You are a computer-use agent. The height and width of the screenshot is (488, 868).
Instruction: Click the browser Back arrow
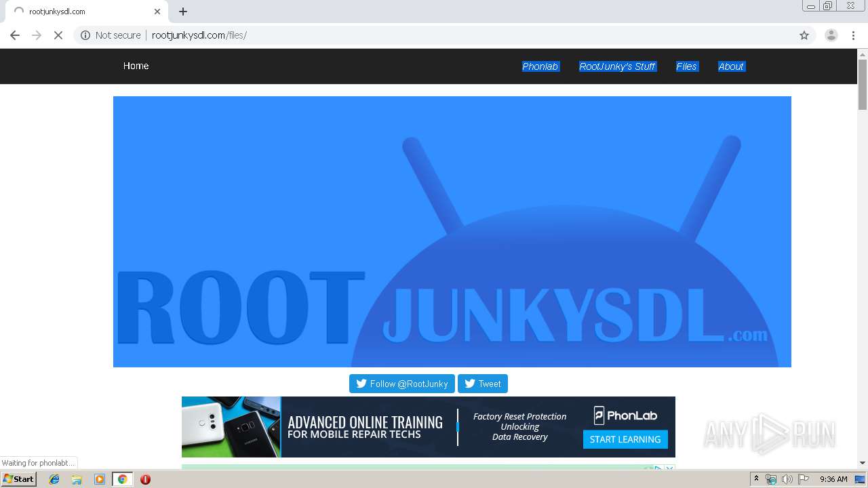point(15,35)
